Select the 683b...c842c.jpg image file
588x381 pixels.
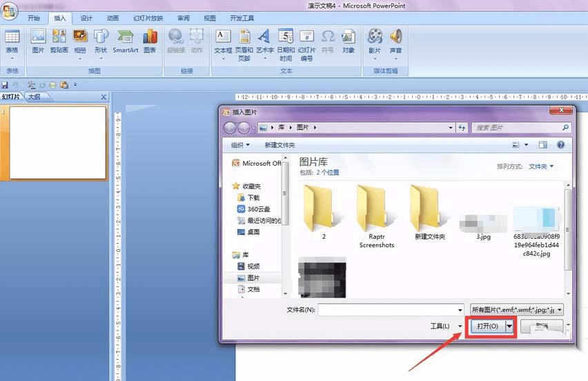(x=537, y=231)
